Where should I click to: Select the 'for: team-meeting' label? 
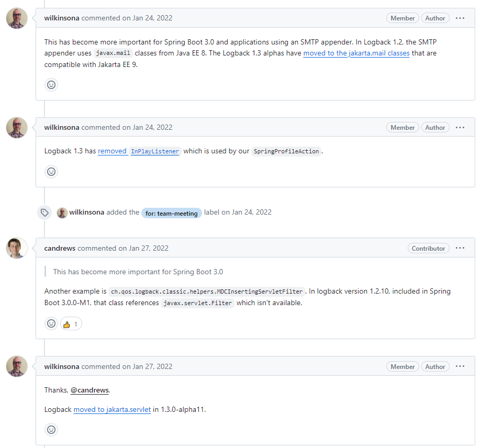click(172, 213)
